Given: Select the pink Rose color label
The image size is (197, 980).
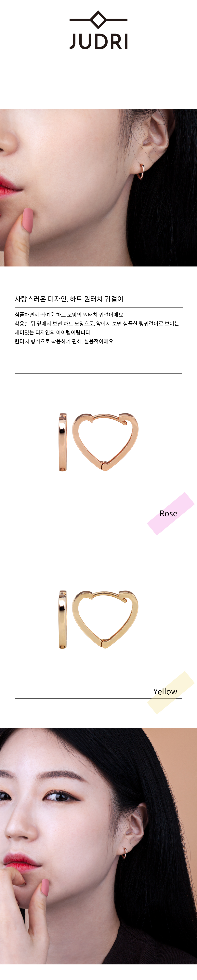Looking at the screenshot, I should click(168, 513).
